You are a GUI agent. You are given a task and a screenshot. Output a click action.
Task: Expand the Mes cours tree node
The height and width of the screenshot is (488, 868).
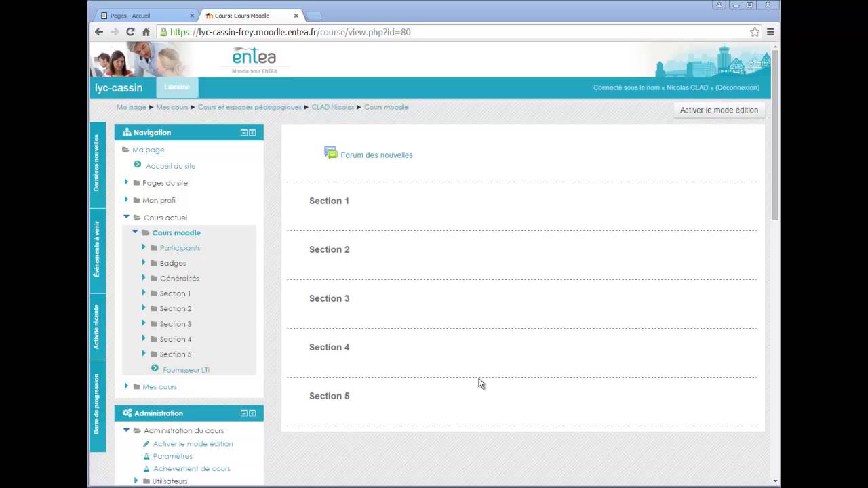coord(126,386)
